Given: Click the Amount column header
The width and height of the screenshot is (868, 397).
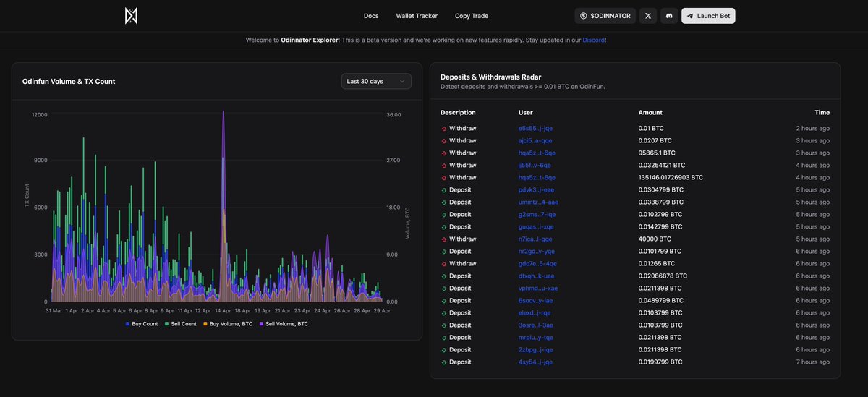Looking at the screenshot, I should 650,113.
